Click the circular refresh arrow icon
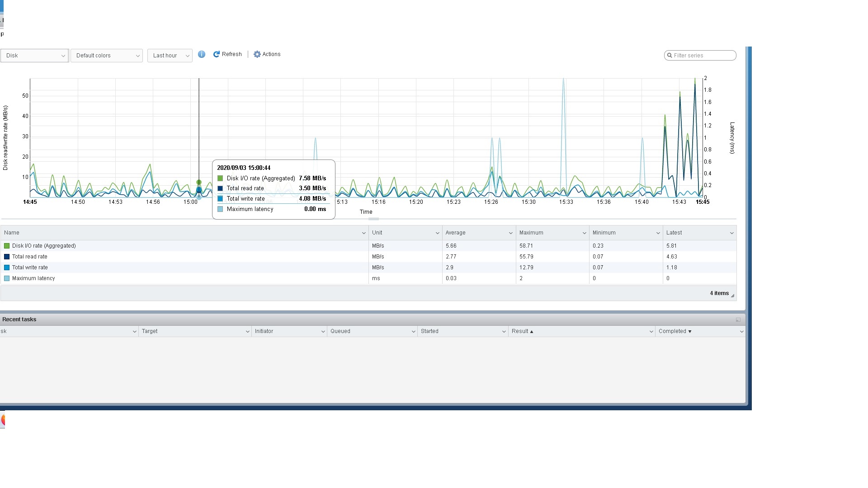 point(217,54)
